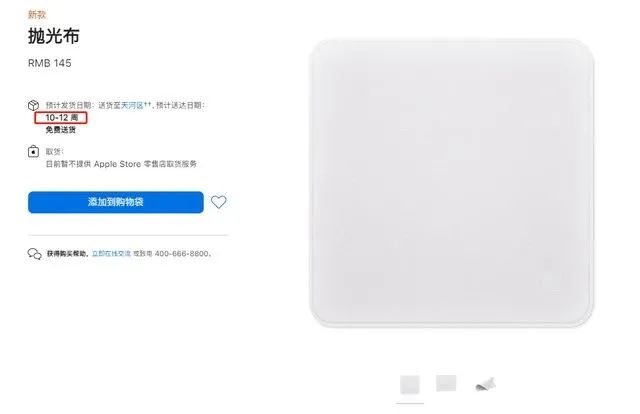Viewport: 640px width, 414px height.
Task: Click the 抛光布 product title
Action: tap(53, 36)
